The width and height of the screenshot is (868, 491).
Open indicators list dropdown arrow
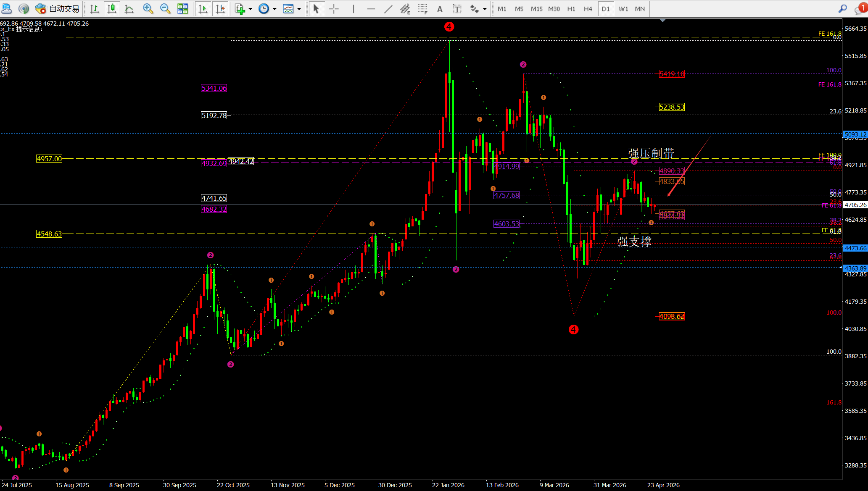point(250,9)
